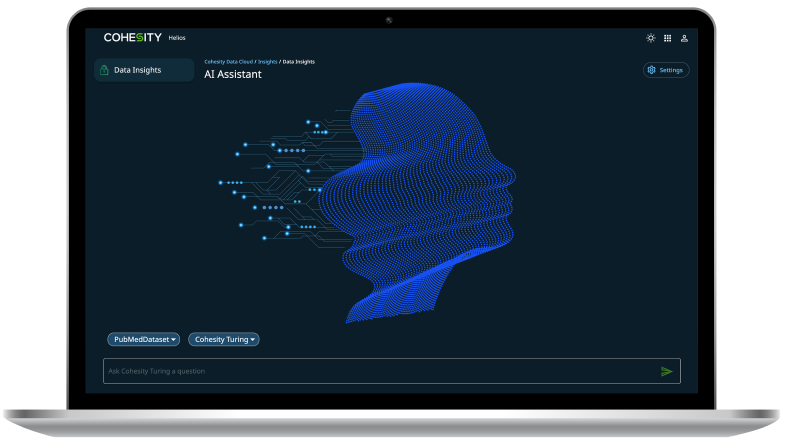
Task: Click the Data Insights breadcrumb text
Action: 299,62
